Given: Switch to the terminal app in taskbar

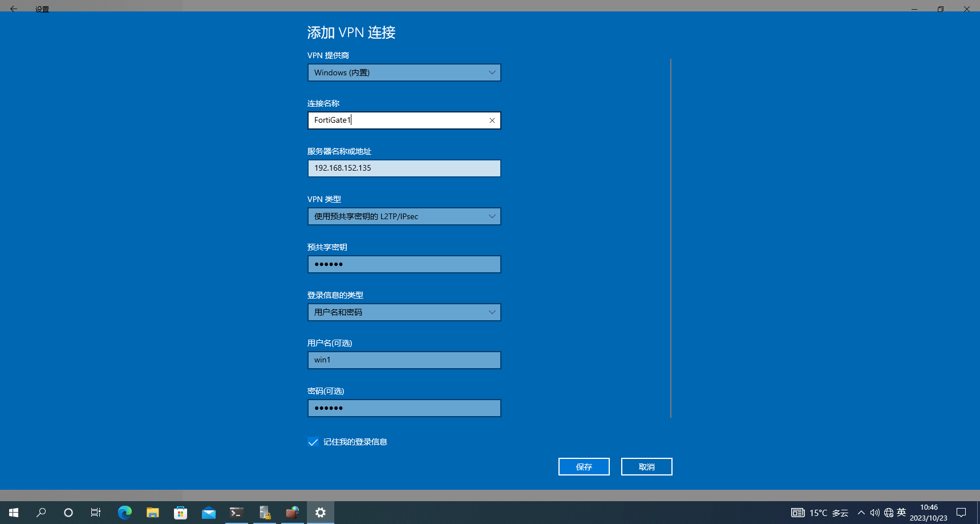Looking at the screenshot, I should click(236, 513).
